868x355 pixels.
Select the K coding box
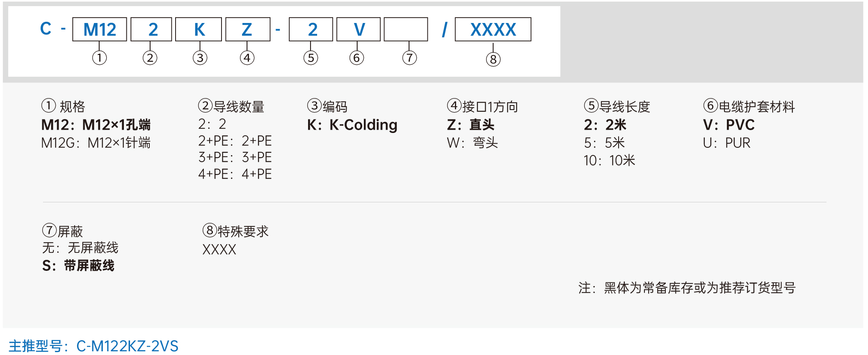click(199, 29)
